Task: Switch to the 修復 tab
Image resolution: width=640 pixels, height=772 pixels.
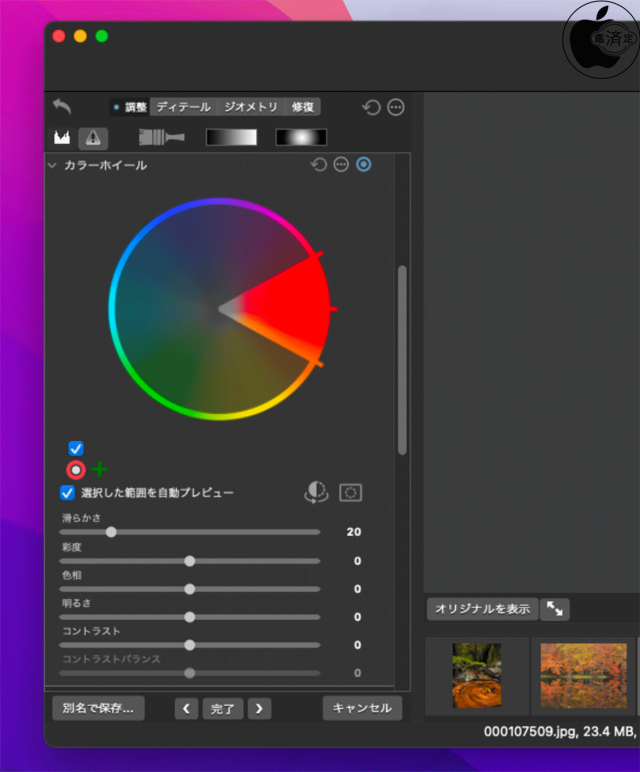Action: (x=303, y=107)
